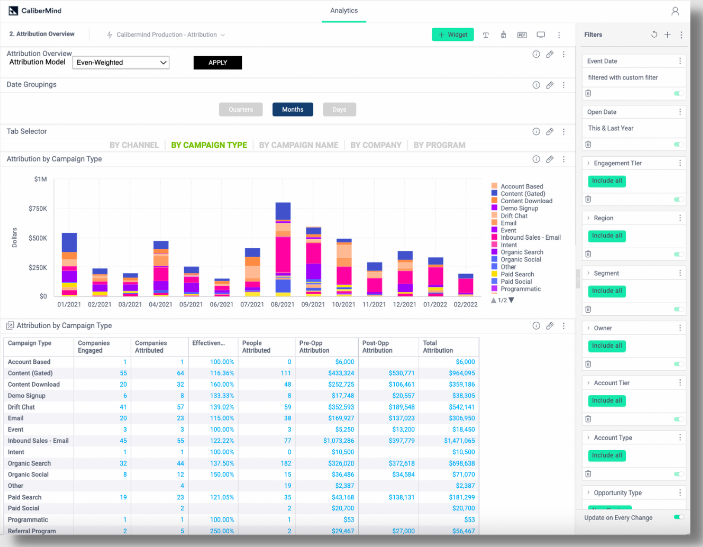Add a new filter with plus icon
This screenshot has height=547, width=703.
click(668, 35)
